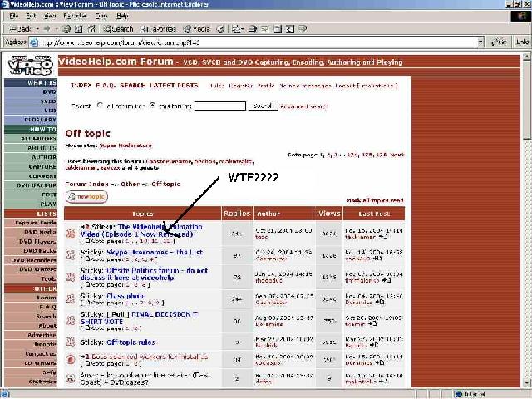
Task: Open the Super Moderators link
Action: click(x=126, y=145)
